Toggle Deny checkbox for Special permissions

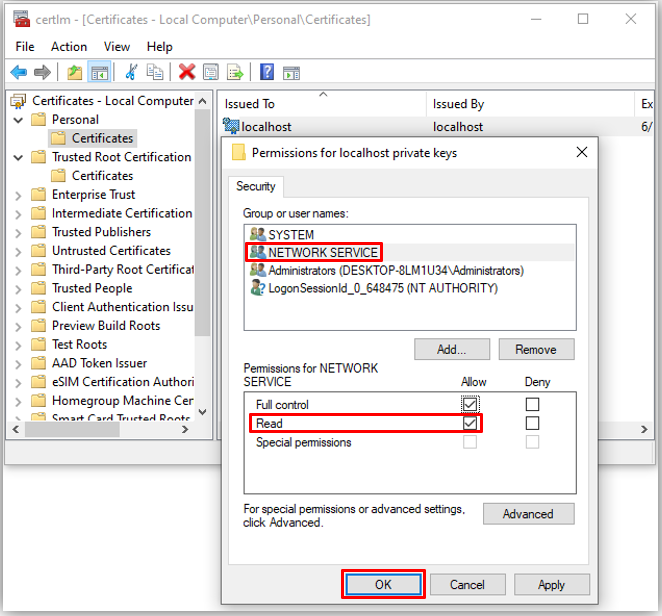tap(532, 442)
